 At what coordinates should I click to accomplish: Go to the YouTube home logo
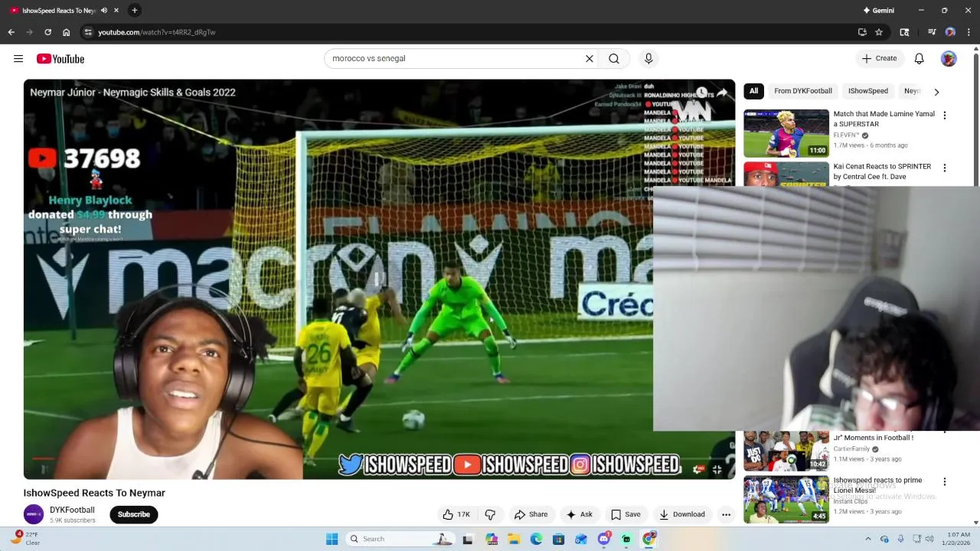(x=60, y=59)
